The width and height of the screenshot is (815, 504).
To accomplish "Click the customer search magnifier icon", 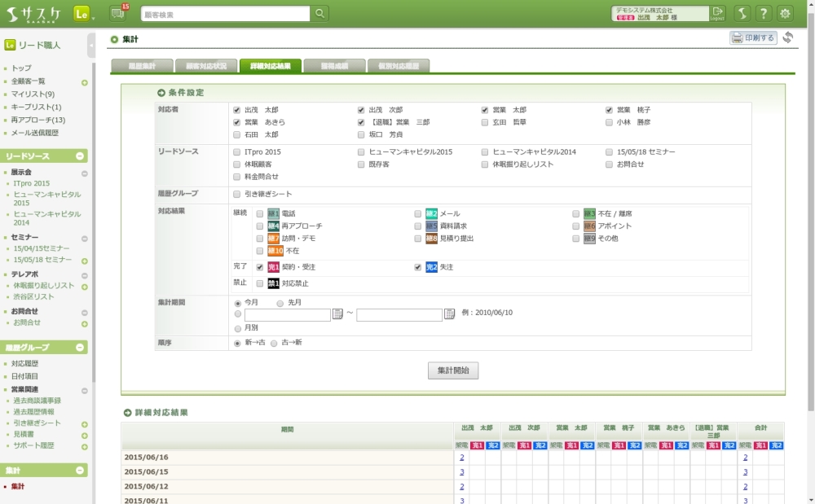I will (x=320, y=14).
